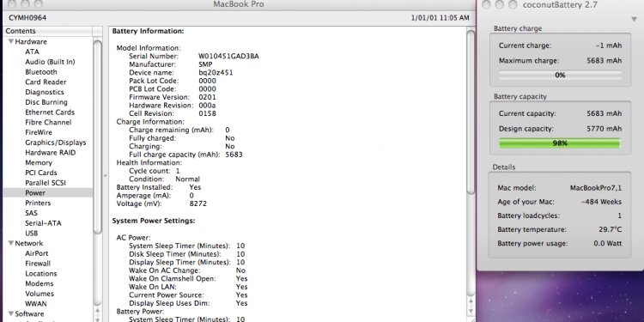Click the Age of your Mac value

click(601, 202)
